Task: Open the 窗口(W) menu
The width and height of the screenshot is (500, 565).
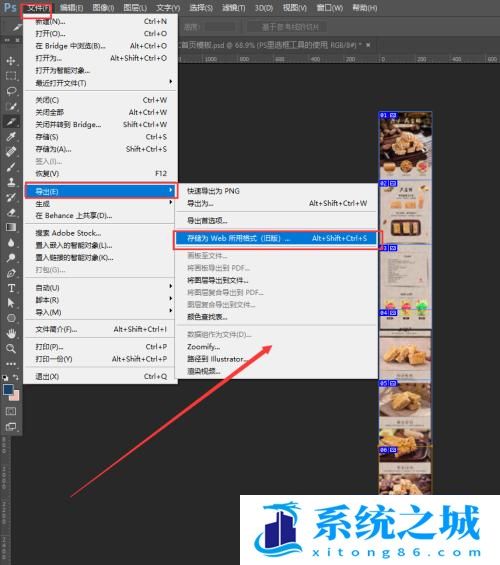Action: [330, 8]
